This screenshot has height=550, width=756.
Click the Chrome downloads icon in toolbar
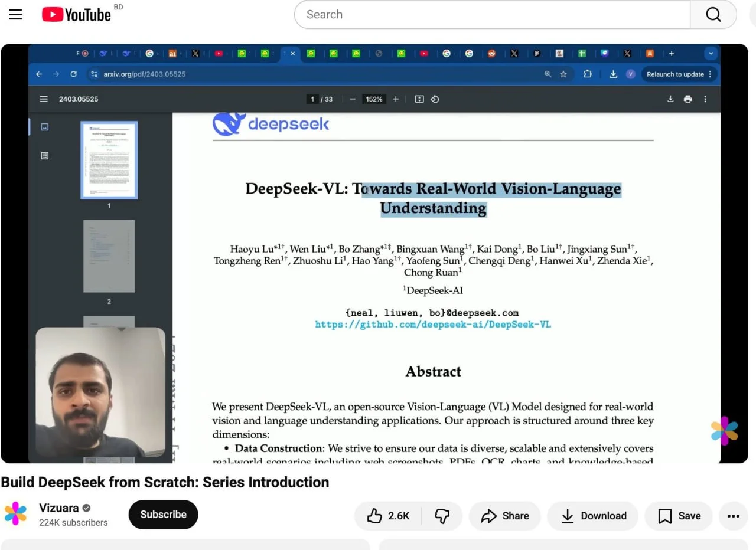pos(613,74)
